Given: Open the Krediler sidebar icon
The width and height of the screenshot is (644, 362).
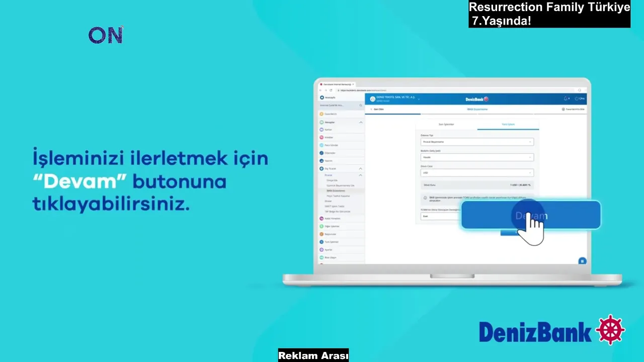Looking at the screenshot, I should (321, 137).
